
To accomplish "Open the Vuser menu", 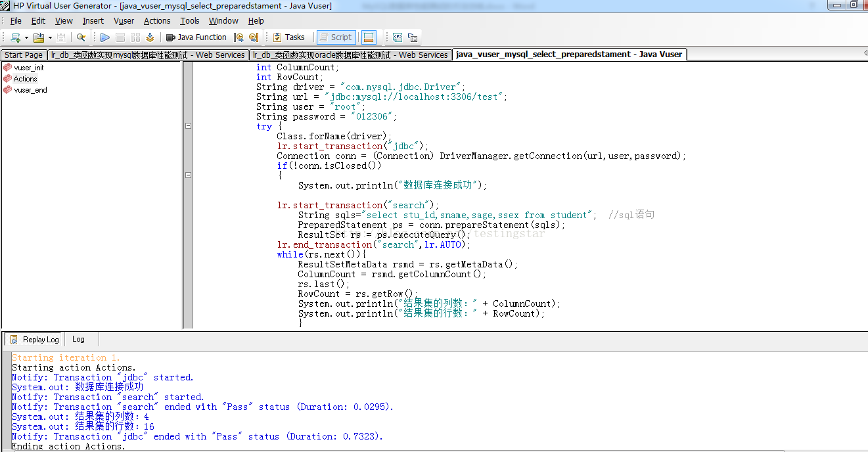I will [x=124, y=21].
